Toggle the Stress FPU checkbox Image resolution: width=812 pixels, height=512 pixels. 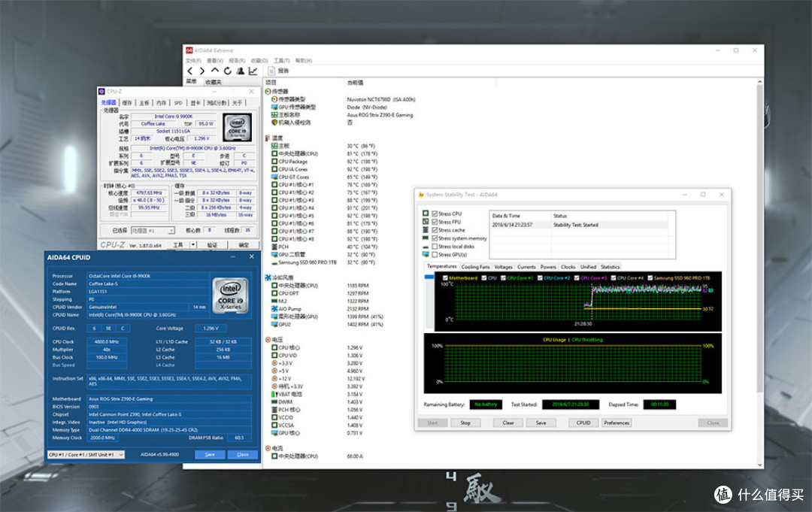tap(435, 222)
